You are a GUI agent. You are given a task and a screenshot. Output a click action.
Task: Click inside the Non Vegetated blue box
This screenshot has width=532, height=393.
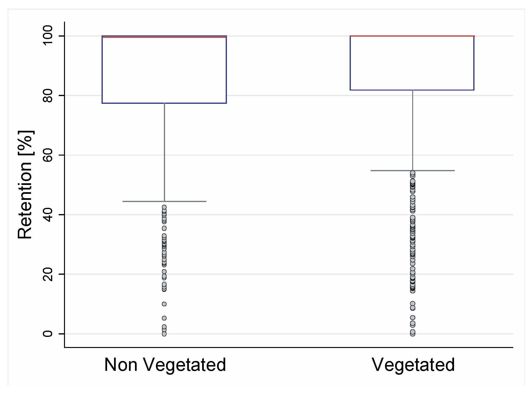pyautogui.click(x=164, y=70)
